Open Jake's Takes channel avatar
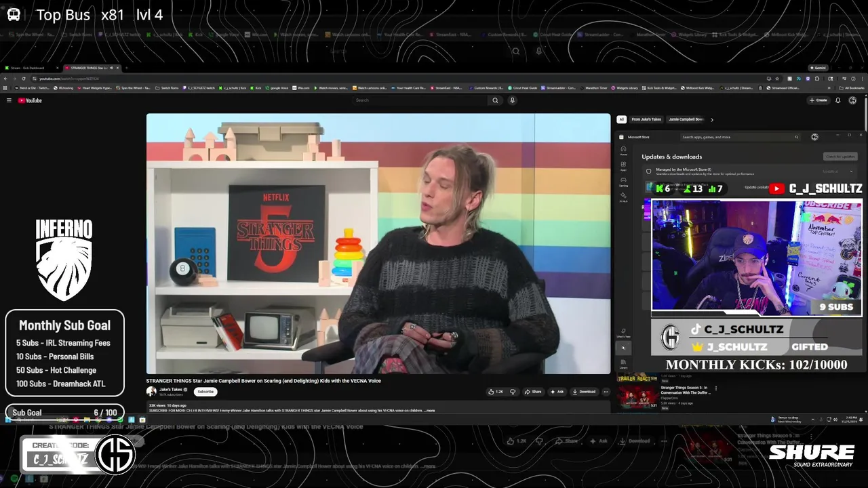The width and height of the screenshot is (868, 488). 151,392
